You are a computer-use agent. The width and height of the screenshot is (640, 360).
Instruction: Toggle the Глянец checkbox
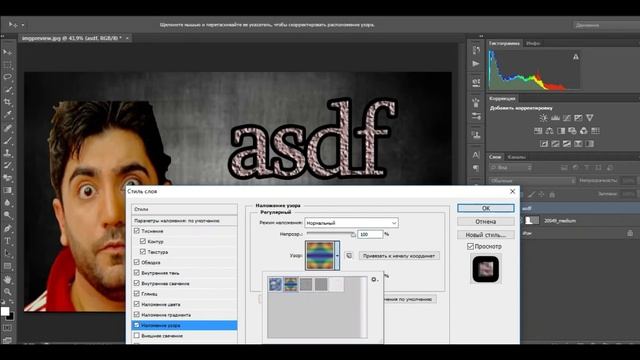click(137, 293)
